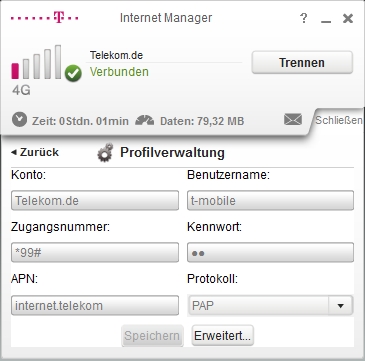Click the Konto field showing Telekom.de
The width and height of the screenshot is (365, 361).
pos(95,201)
